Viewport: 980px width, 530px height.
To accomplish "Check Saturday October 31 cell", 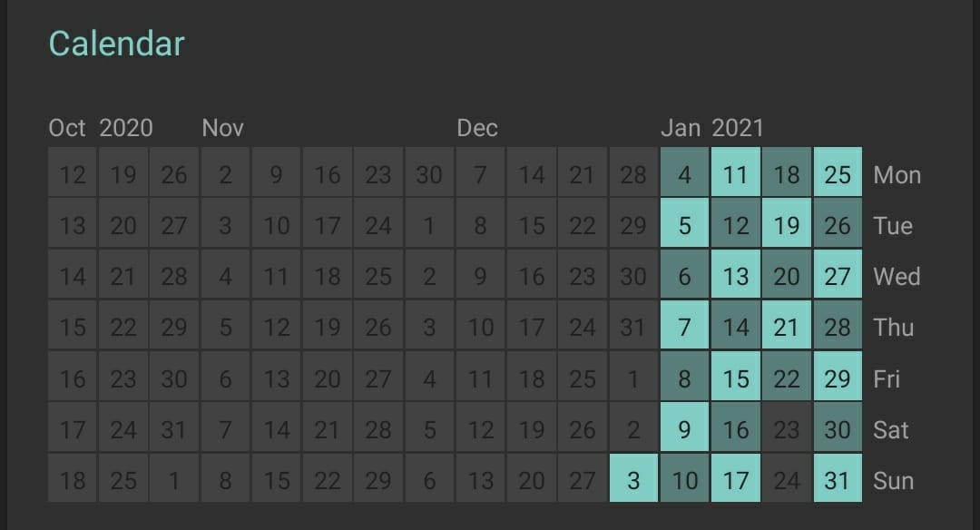I will coord(174,427).
